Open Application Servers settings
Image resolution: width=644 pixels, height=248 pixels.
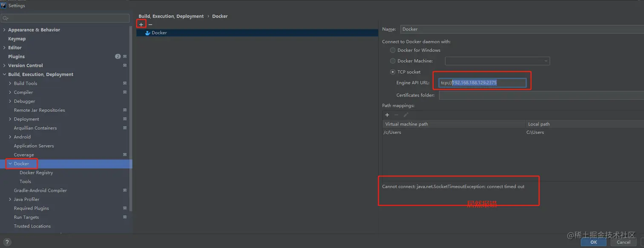tap(34, 146)
